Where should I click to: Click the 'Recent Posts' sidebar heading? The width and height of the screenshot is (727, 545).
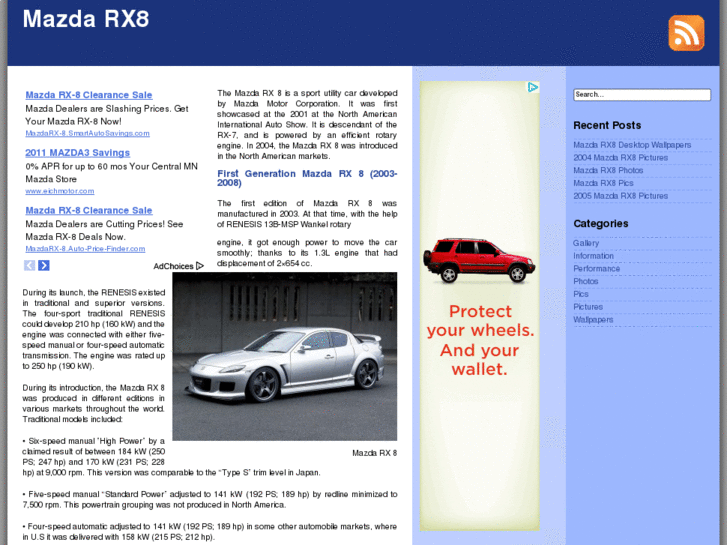[x=607, y=126]
